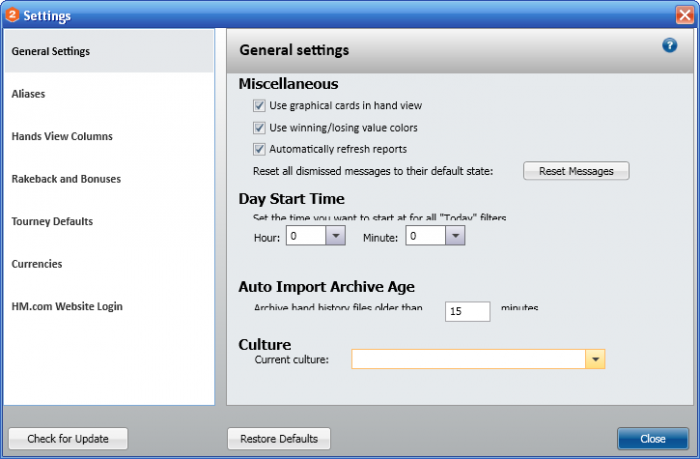
Task: Expand the Current culture dropdown
Action: (x=595, y=359)
